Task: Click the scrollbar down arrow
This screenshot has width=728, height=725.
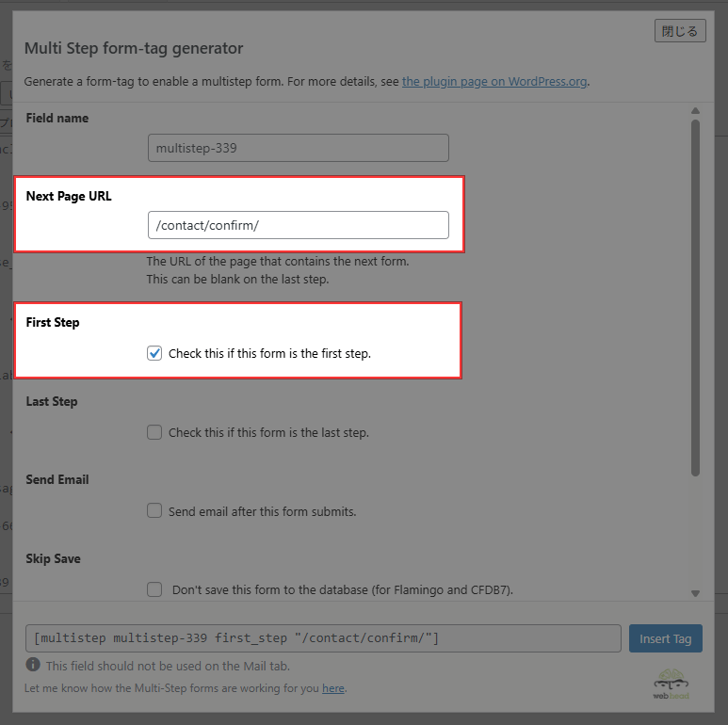Action: coord(695,593)
